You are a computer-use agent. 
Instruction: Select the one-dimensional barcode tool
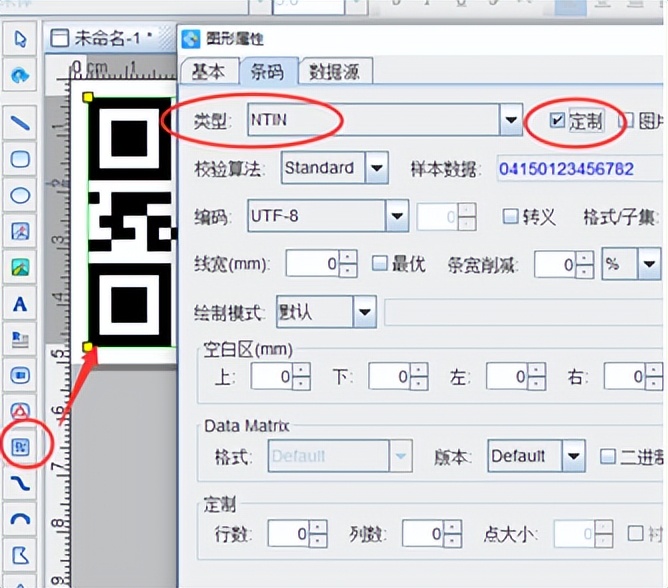click(x=20, y=375)
